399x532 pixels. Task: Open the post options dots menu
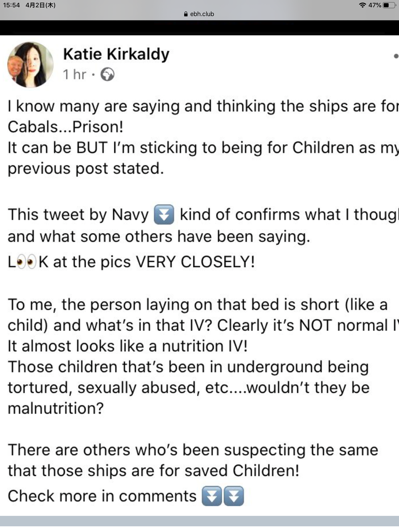[395, 56]
